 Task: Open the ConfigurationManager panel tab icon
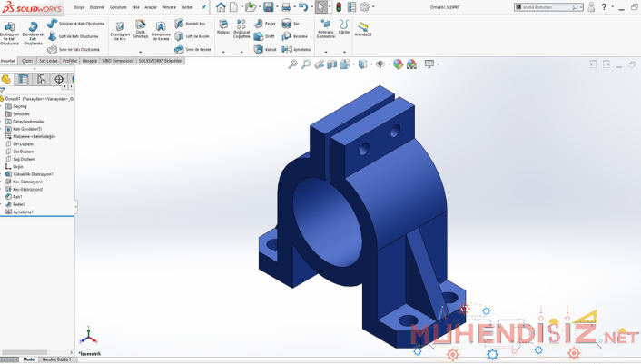42,79
